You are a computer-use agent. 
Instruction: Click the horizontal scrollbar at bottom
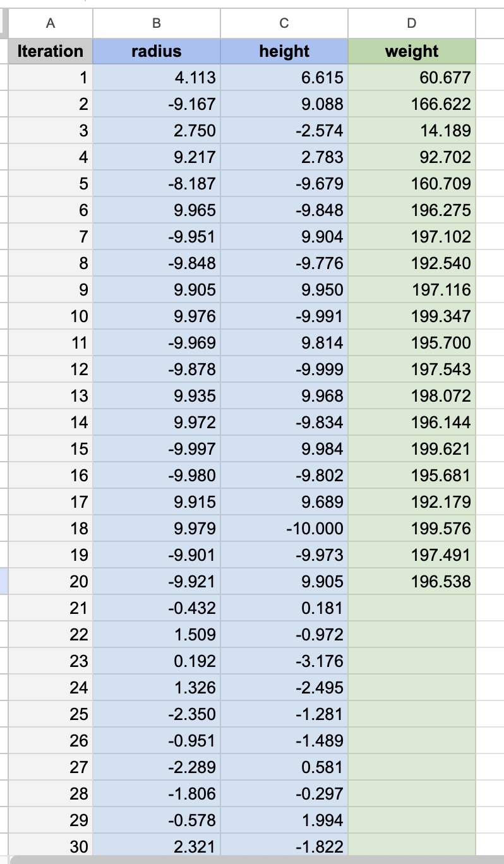tap(258, 860)
